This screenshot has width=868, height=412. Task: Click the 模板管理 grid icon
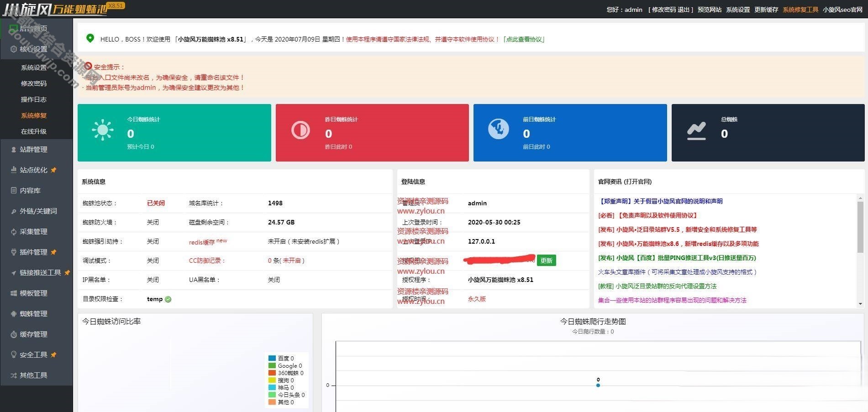(x=14, y=293)
